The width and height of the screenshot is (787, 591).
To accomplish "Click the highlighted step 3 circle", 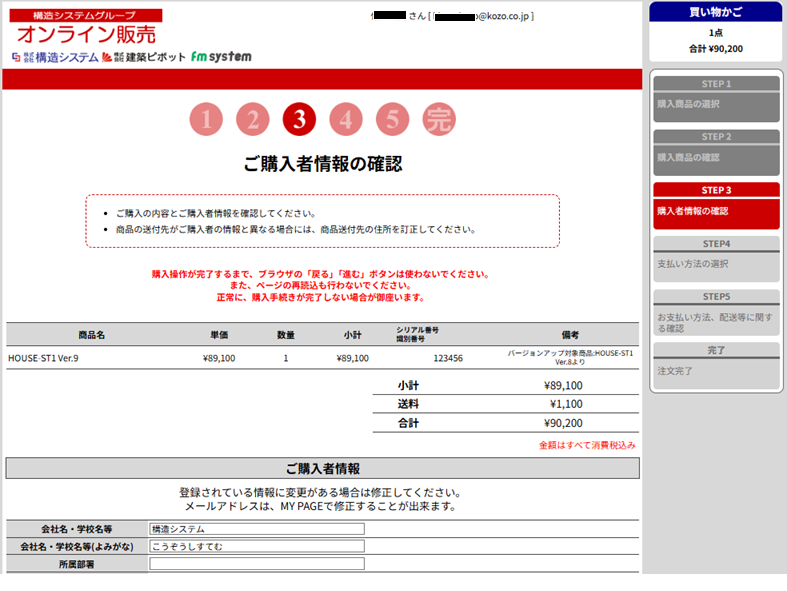I will click(299, 120).
